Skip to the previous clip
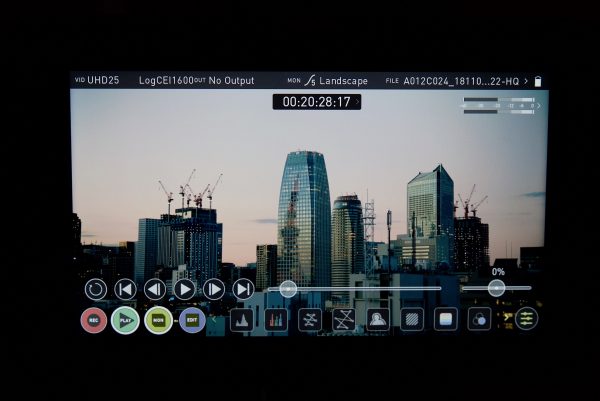The width and height of the screenshot is (600, 401). click(x=125, y=289)
